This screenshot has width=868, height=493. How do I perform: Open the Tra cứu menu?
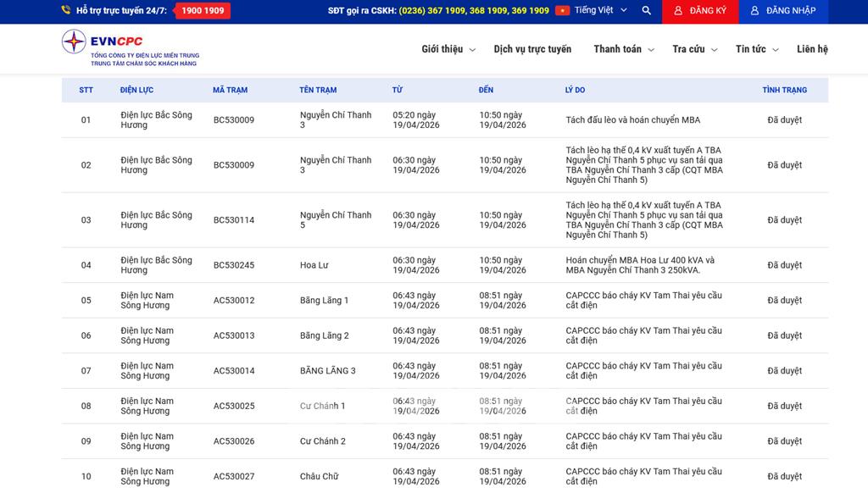point(694,49)
